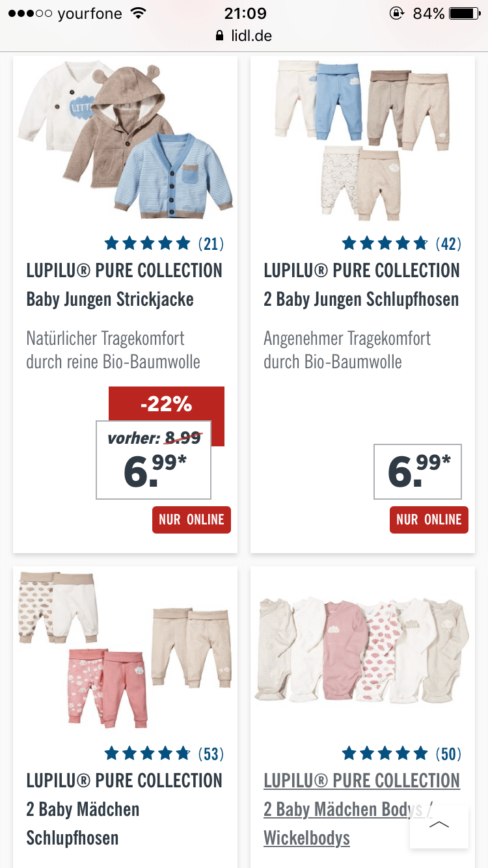This screenshot has width=488, height=868.
Task: Open the 2 Baby Jungen Schlupfhosen title link
Action: coord(361,299)
